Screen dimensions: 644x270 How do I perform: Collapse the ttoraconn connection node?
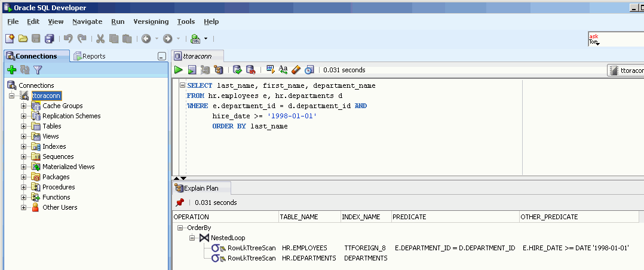click(11, 96)
